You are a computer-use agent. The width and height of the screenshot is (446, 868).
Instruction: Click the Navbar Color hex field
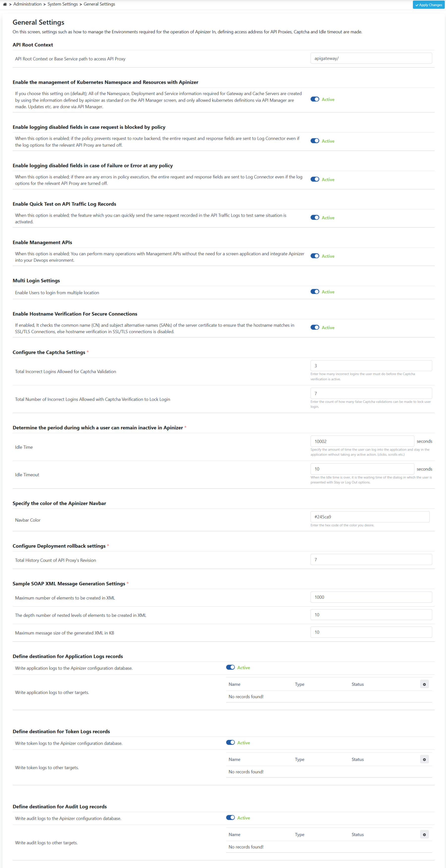[369, 517]
